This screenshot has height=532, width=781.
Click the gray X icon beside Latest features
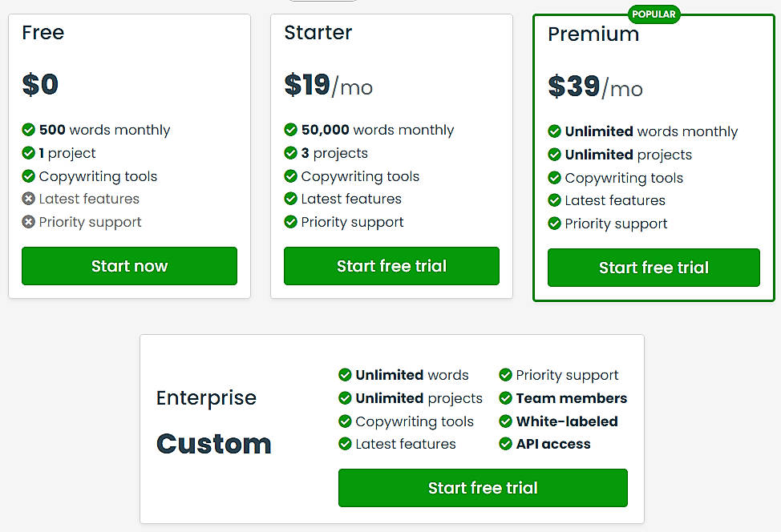pyautogui.click(x=29, y=199)
